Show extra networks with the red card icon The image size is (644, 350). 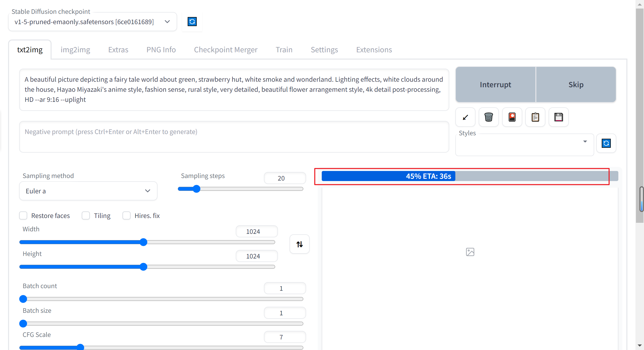click(512, 117)
